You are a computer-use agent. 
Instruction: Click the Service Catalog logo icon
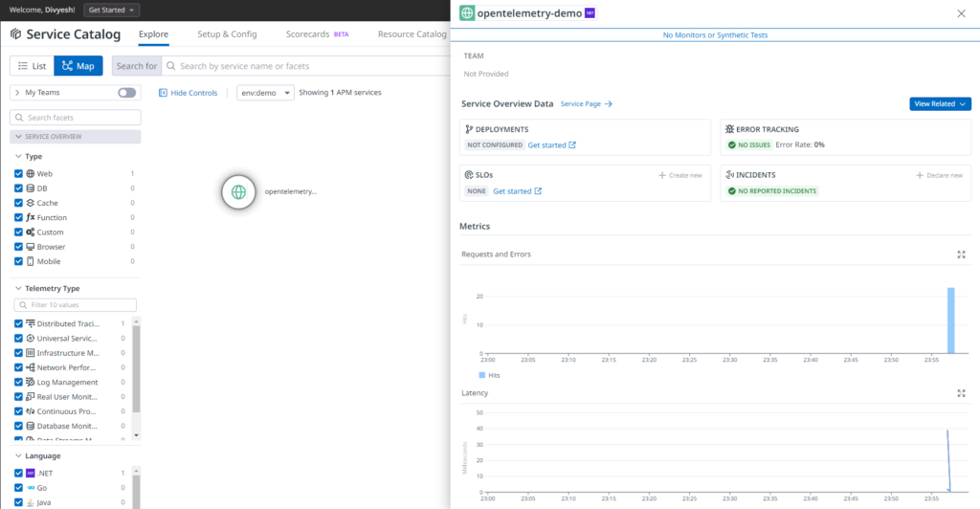click(x=15, y=33)
